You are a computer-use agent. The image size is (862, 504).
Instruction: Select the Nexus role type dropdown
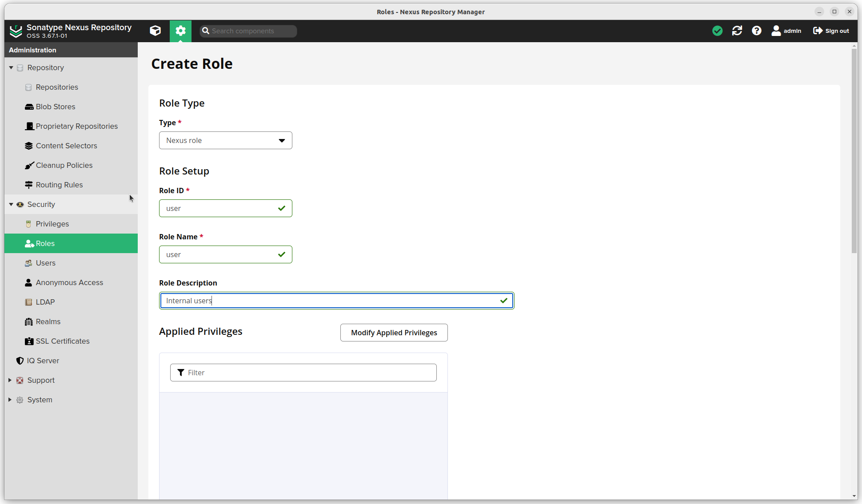(225, 140)
